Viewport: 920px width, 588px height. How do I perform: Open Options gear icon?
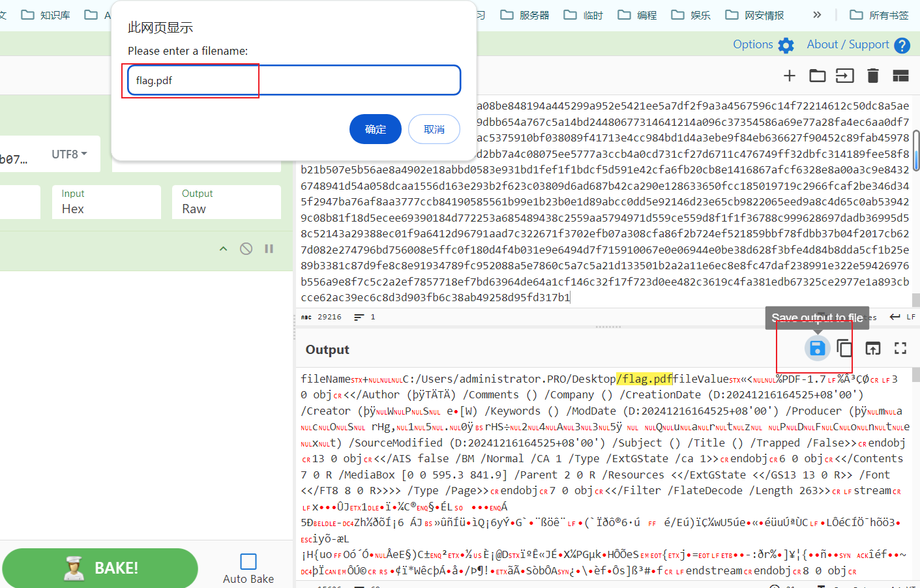coord(786,45)
